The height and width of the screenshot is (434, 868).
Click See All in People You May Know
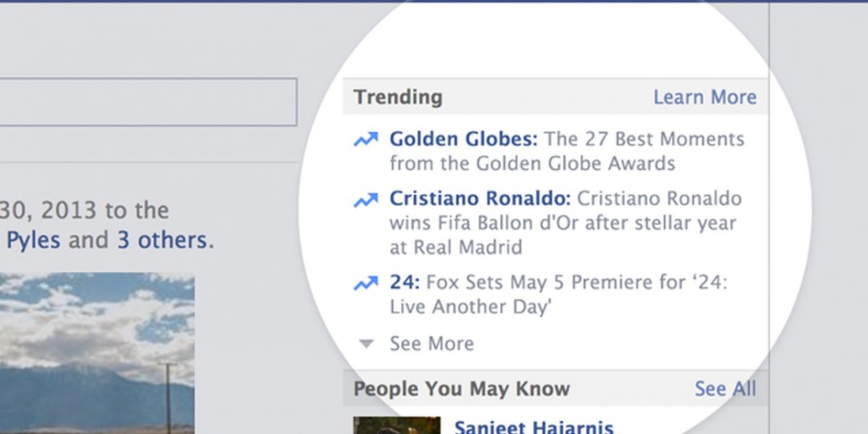[726, 388]
